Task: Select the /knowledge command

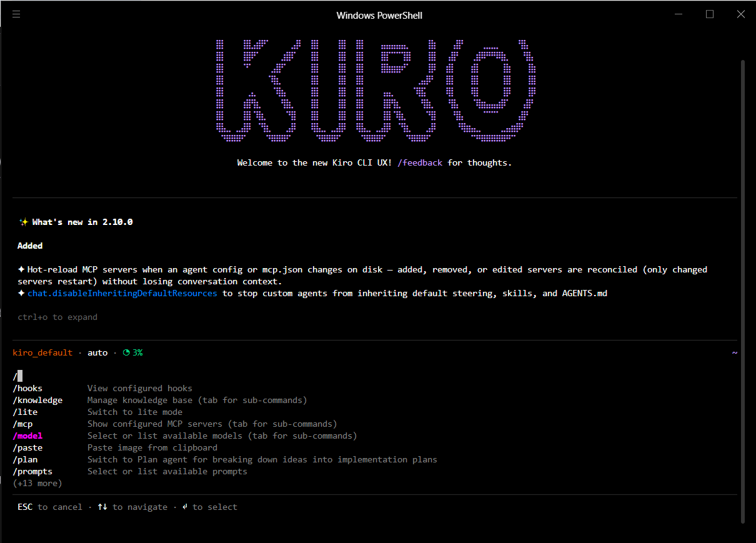Action: [37, 401]
